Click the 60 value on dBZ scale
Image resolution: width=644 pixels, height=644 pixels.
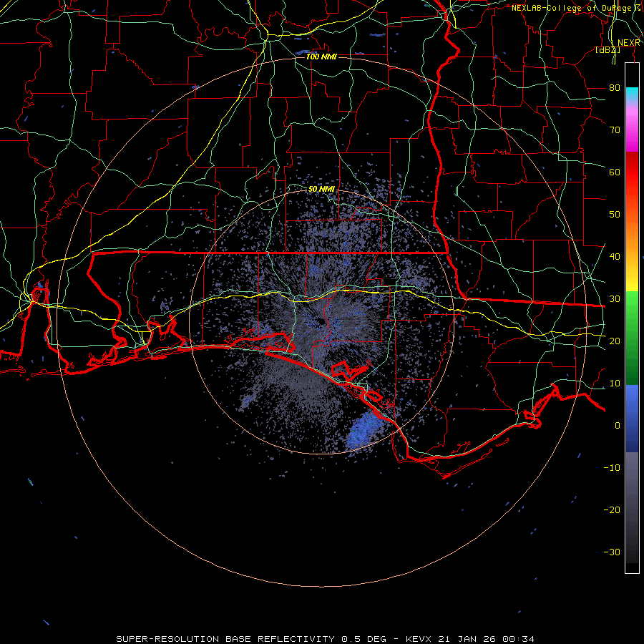pos(615,172)
